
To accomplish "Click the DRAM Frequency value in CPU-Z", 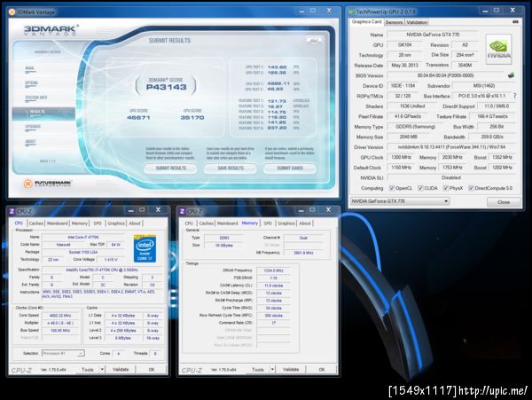I will click(273, 271).
